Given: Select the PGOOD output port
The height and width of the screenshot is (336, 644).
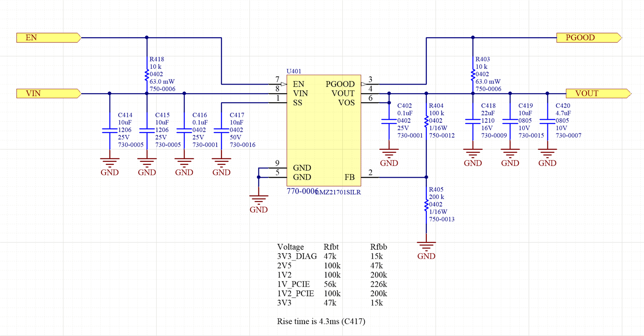Looking at the screenshot, I should click(589, 38).
